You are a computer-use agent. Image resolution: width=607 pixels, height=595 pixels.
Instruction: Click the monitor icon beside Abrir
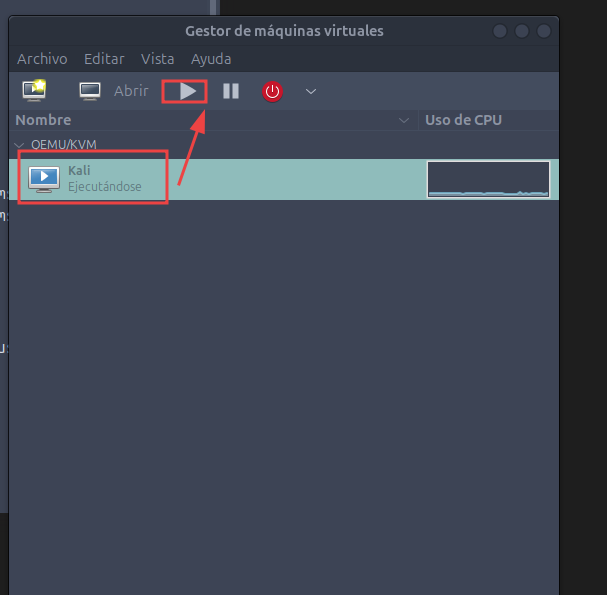point(91,91)
